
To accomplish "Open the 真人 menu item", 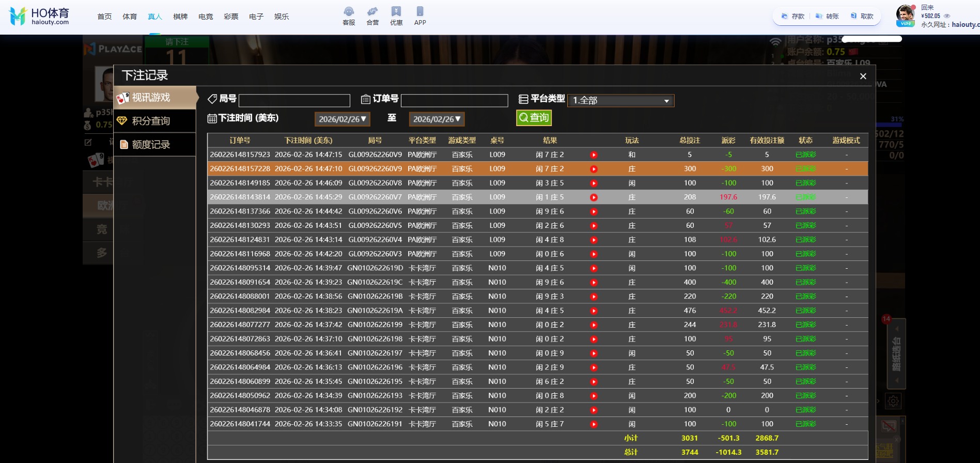I will 155,17.
